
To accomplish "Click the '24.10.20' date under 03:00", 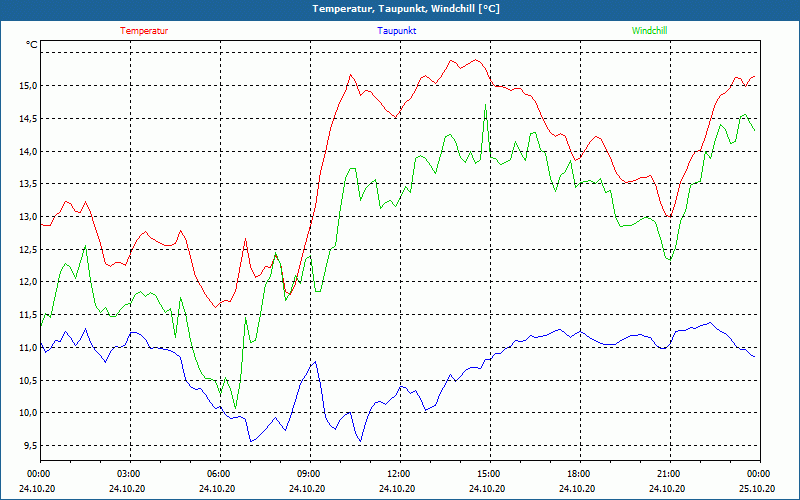I will point(127,488).
